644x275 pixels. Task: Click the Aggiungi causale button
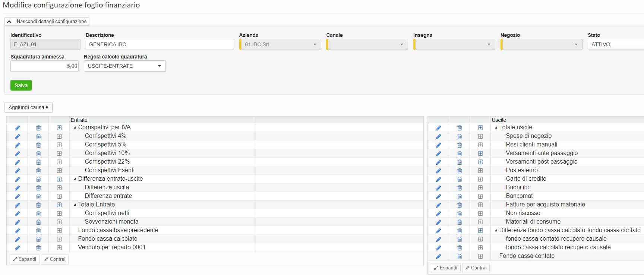(28, 107)
